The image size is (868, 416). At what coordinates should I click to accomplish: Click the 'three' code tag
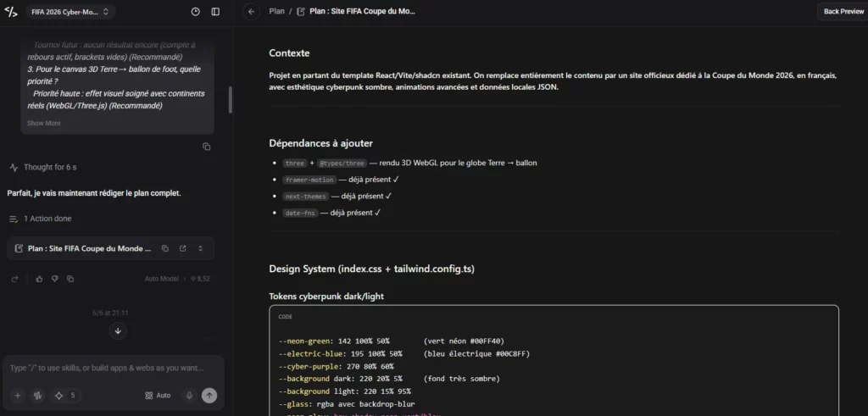tap(294, 164)
